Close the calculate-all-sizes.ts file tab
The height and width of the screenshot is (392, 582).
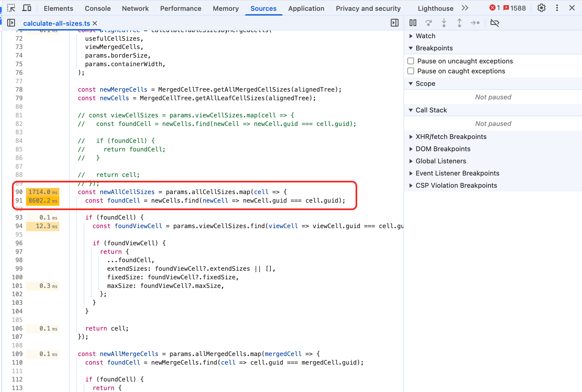point(95,23)
